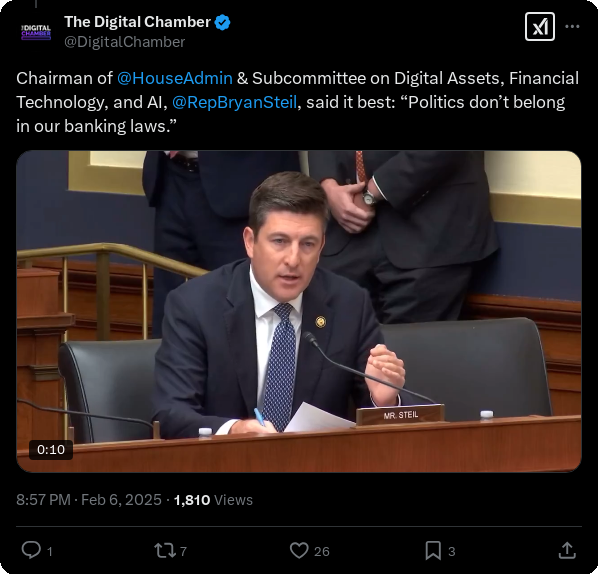Click the Grok xAI icon
This screenshot has width=598, height=574.
[x=540, y=27]
